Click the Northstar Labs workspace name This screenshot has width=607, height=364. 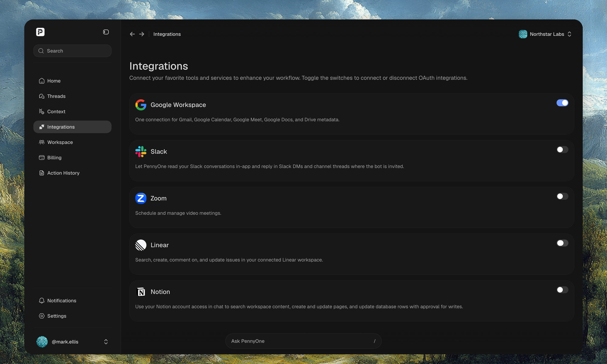click(547, 34)
